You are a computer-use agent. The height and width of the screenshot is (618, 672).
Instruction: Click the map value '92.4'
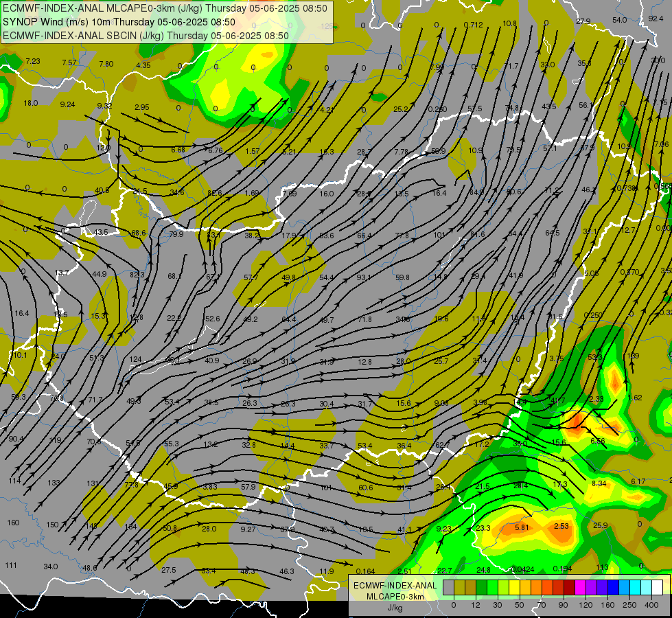tap(656, 19)
